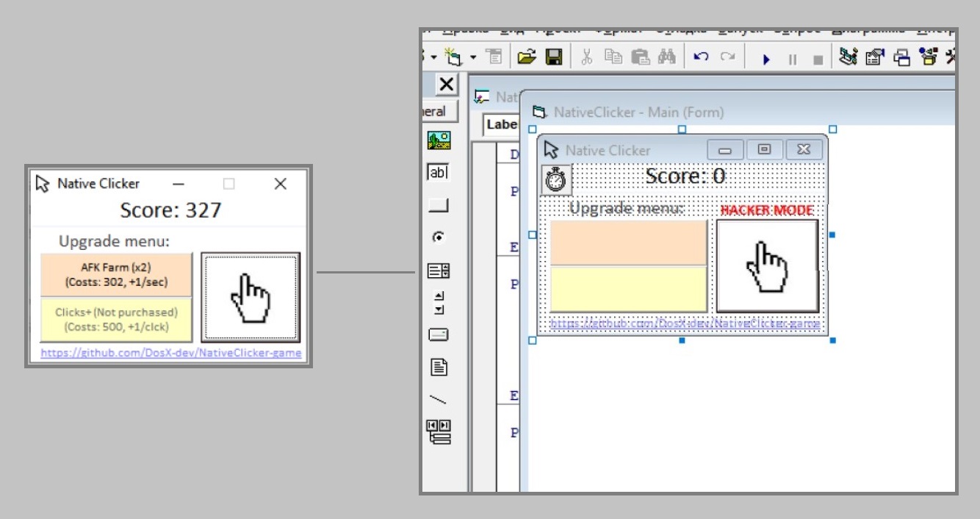Click the Score: 327 text in game window
980x519 pixels.
(170, 210)
